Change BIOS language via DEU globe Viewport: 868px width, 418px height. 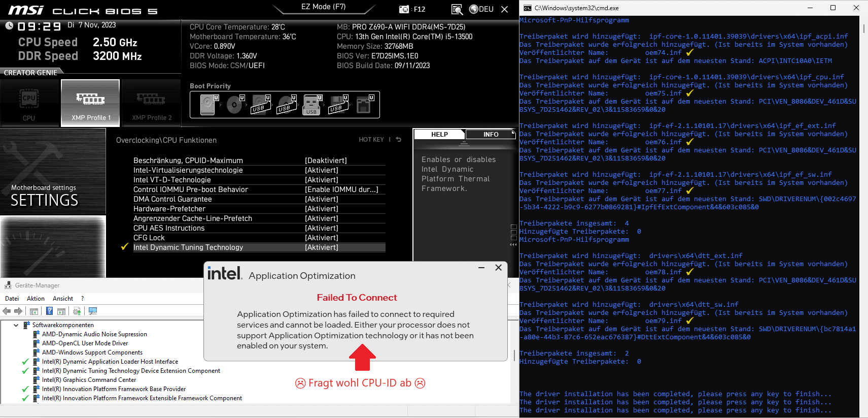[481, 9]
